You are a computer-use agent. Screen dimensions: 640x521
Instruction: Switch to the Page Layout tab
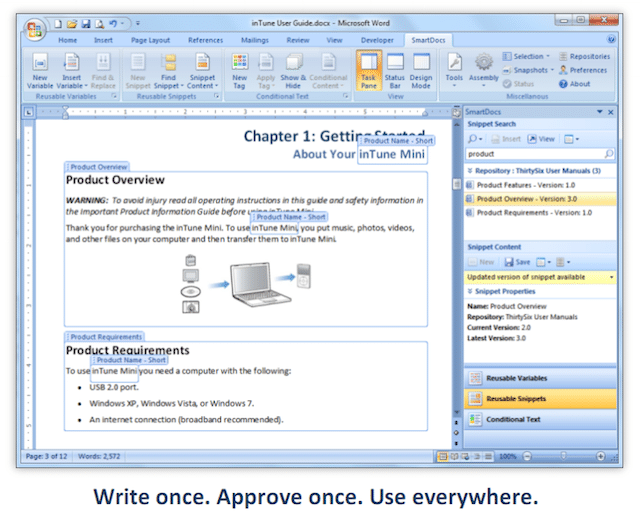pyautogui.click(x=150, y=40)
